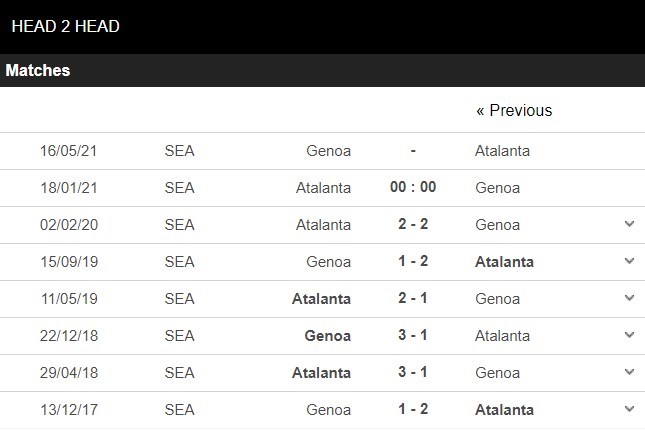Click the SEA league label for 18/01/21
The image size is (645, 431).
[x=179, y=188]
